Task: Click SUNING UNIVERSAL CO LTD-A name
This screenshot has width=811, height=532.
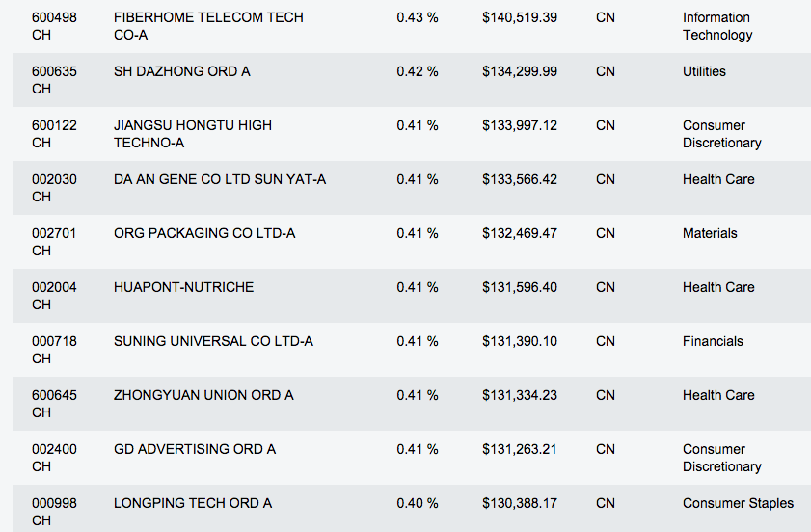Action: point(213,341)
